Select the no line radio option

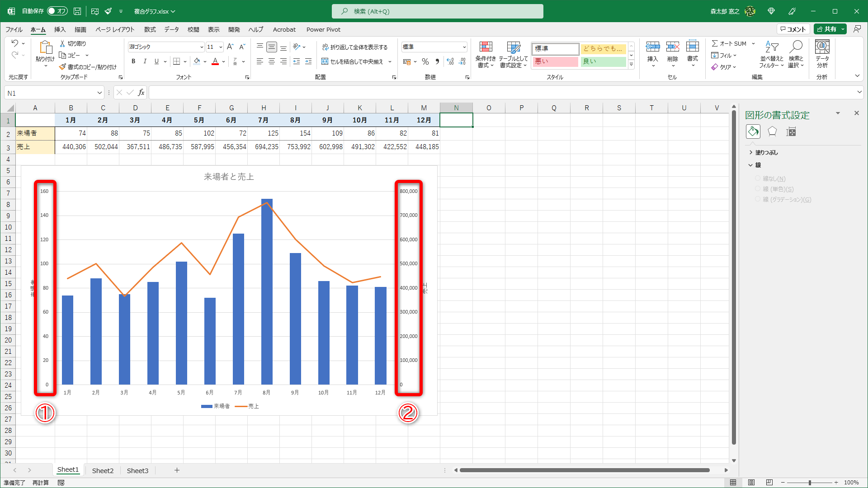(758, 178)
